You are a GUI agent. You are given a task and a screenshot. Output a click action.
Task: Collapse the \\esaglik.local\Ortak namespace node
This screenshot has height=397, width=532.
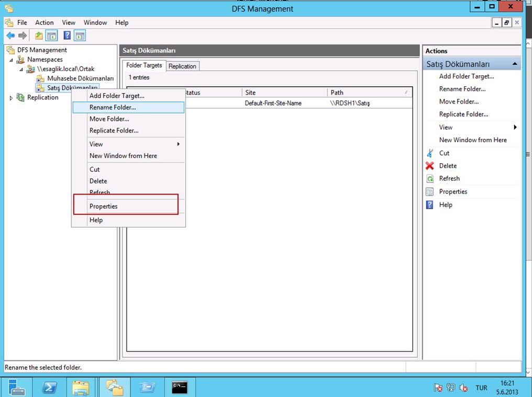pos(21,69)
